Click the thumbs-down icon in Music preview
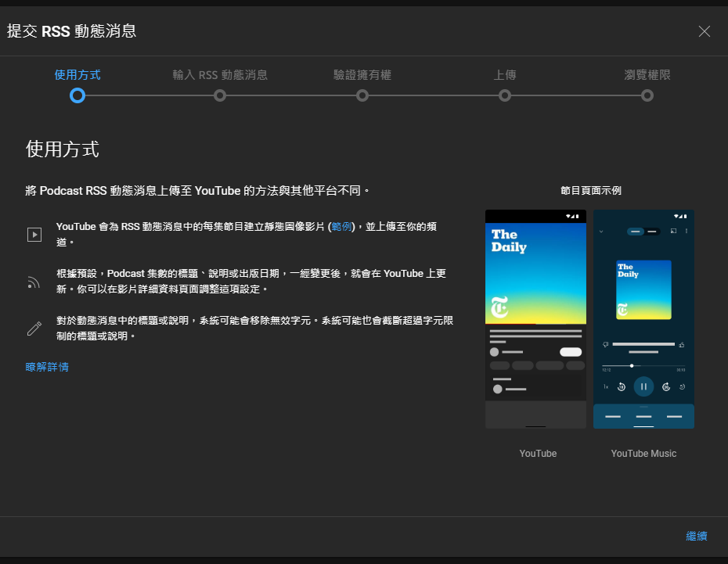 605,345
